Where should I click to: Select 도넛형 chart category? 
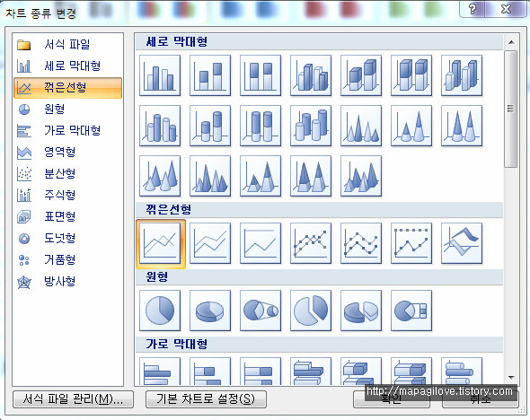pos(67,239)
